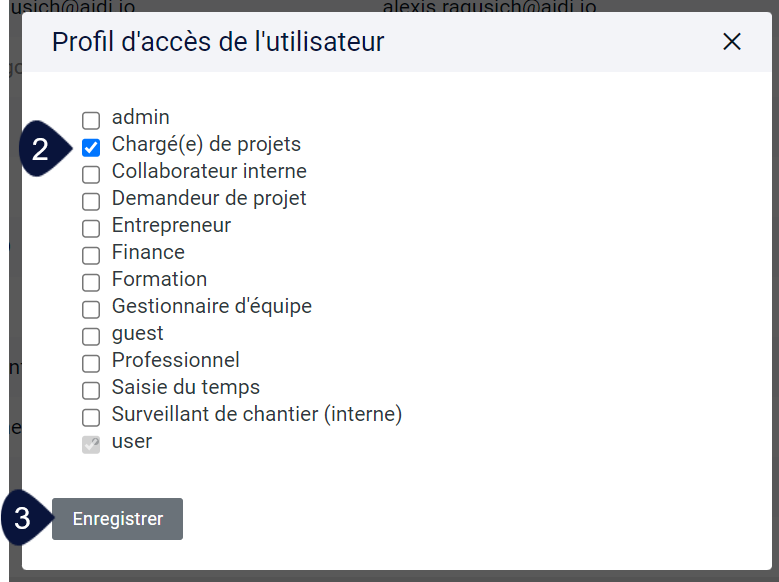
Task: Enable Gestionnaire d'équipe checkbox
Action: 91,309
